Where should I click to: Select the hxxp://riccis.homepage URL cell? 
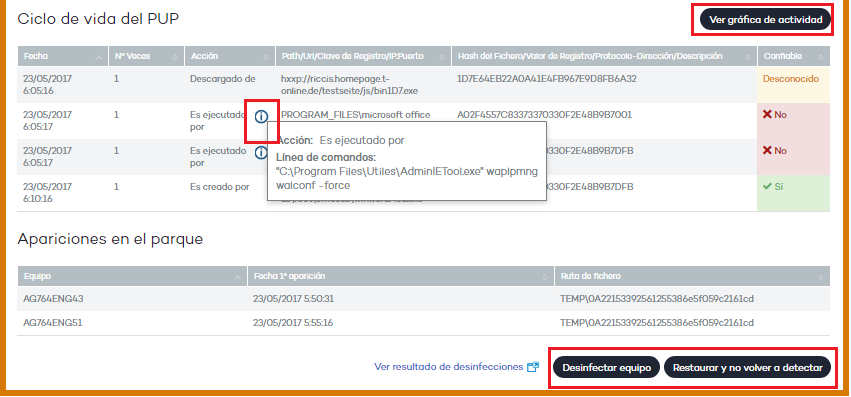[x=350, y=85]
